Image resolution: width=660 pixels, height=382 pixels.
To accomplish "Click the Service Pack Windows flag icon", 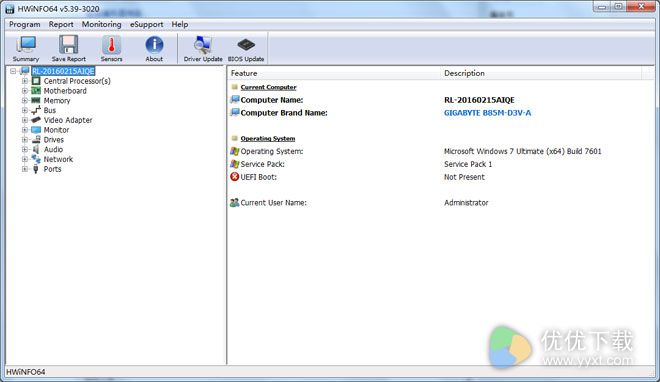I will [x=234, y=164].
